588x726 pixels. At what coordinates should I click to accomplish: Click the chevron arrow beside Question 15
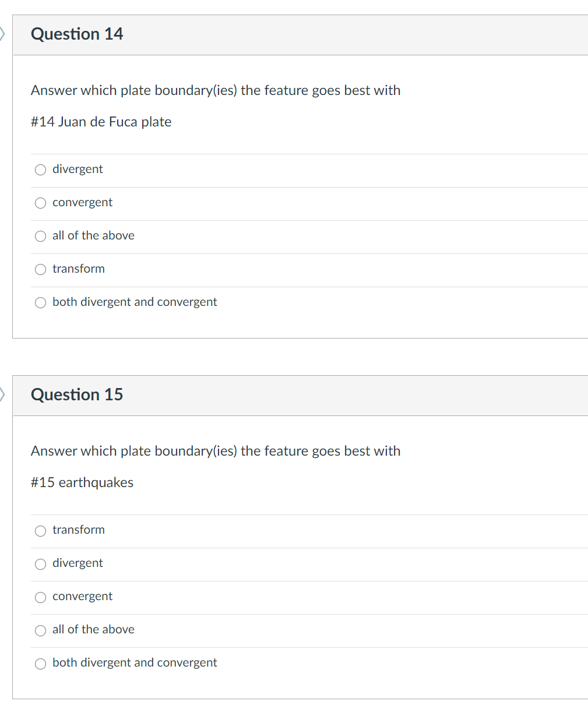tap(2, 394)
